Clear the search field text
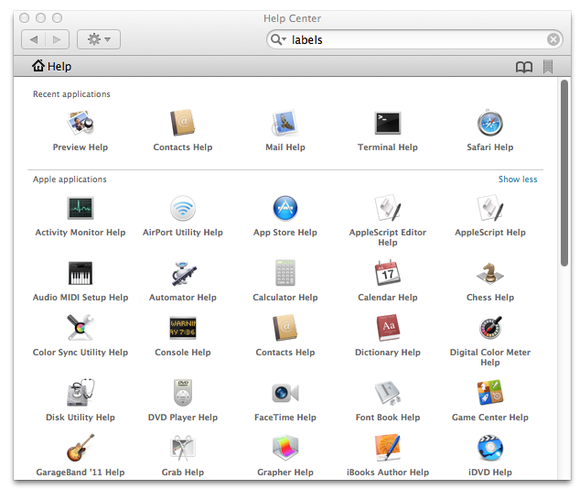580x489 pixels. point(553,39)
